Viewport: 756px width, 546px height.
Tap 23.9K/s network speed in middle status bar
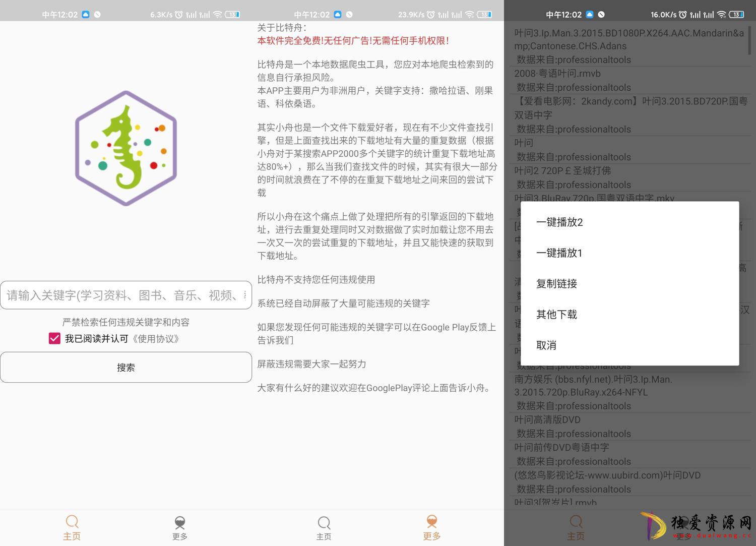pos(411,15)
